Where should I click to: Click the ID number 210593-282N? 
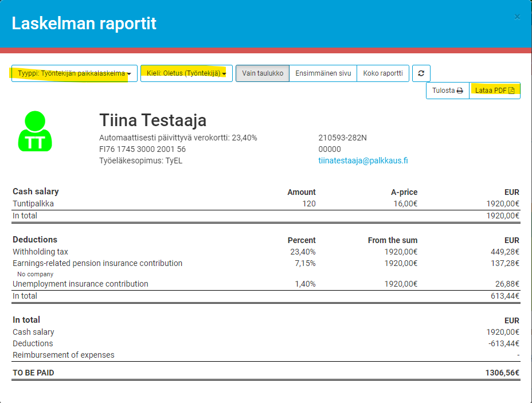coord(342,138)
